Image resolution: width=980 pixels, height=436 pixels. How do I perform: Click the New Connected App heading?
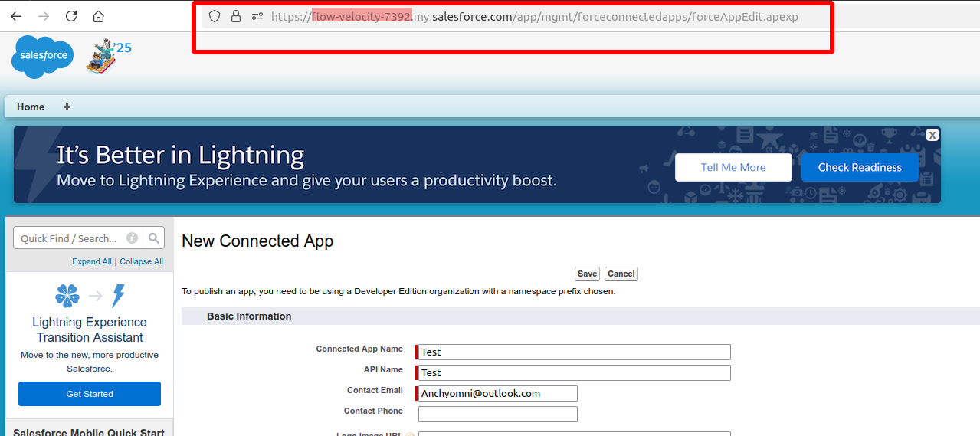click(x=257, y=241)
